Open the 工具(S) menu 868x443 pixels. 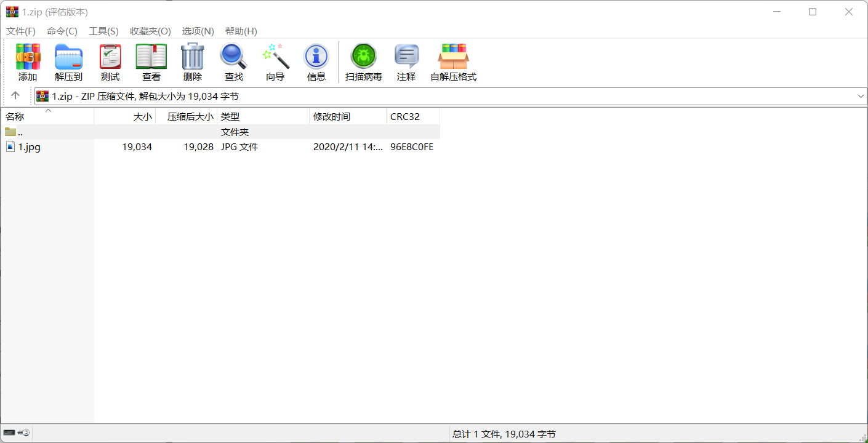(103, 31)
